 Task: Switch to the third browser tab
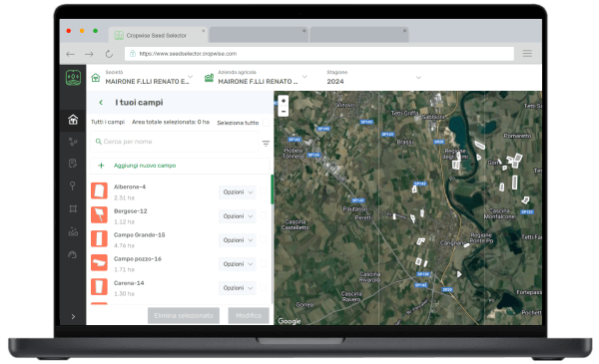[359, 35]
